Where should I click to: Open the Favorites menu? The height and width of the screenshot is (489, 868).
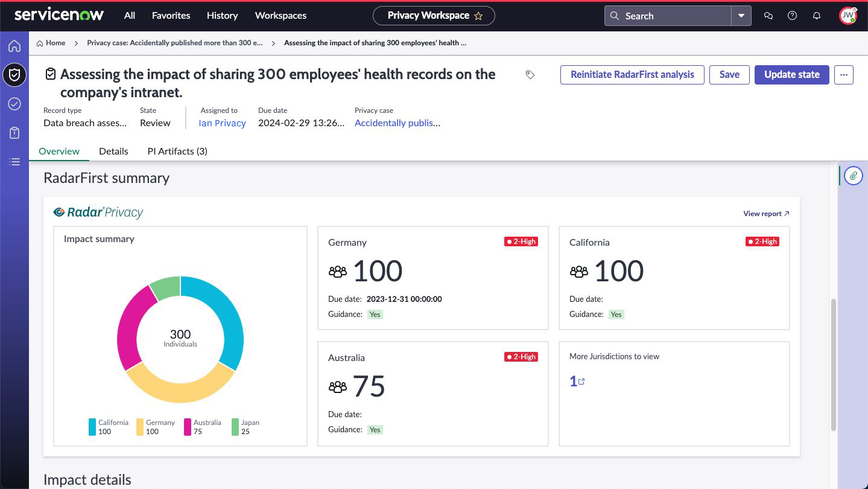pos(171,16)
